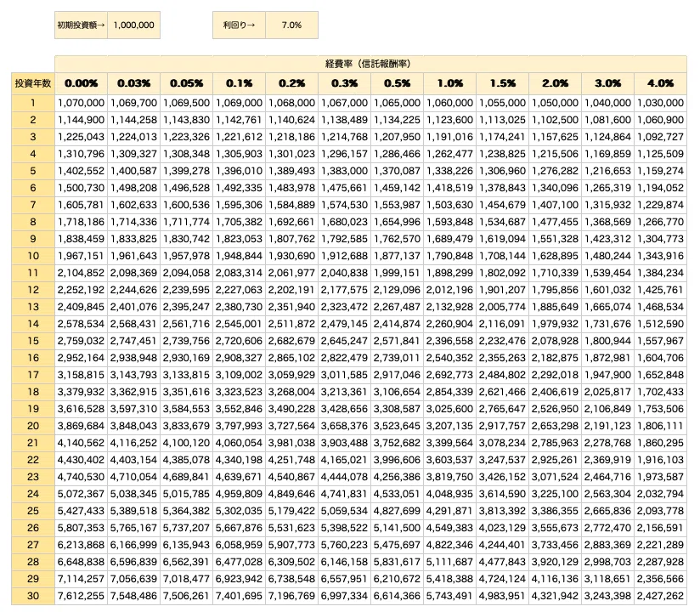Select cell with value 1,800,944
700x612 pixels.
coord(607,341)
